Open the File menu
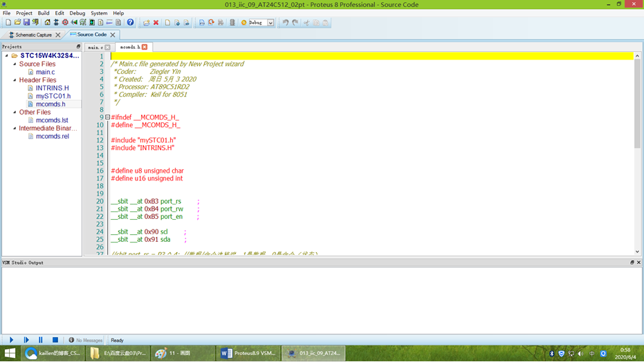 coord(7,13)
